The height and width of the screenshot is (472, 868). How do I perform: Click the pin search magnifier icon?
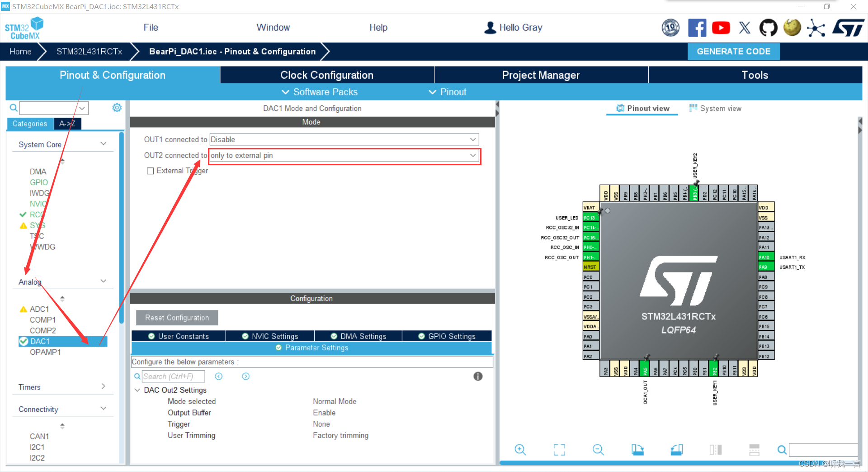782,449
